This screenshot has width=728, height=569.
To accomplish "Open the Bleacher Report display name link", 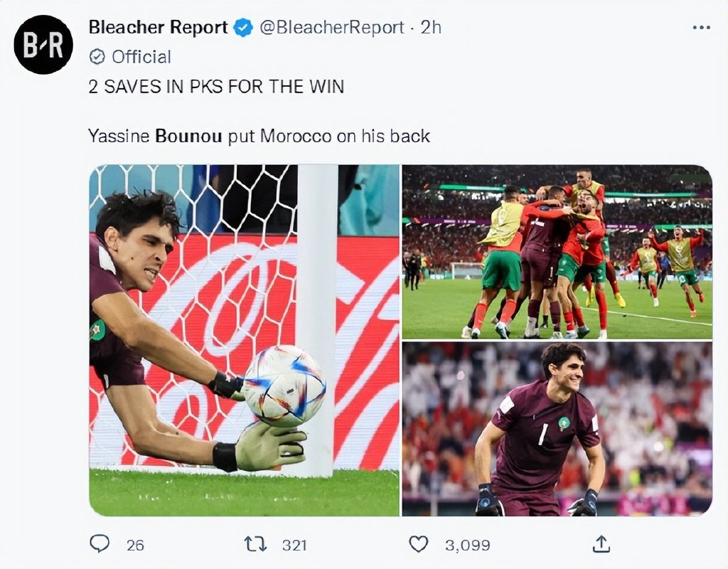I will (x=159, y=28).
